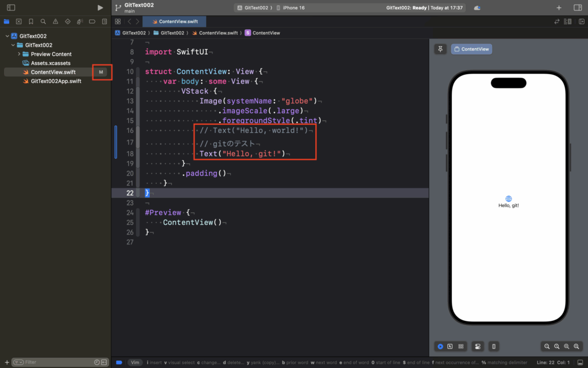The width and height of the screenshot is (588, 368).
Task: Click the Line 22 Col 1 indicator
Action: [553, 362]
